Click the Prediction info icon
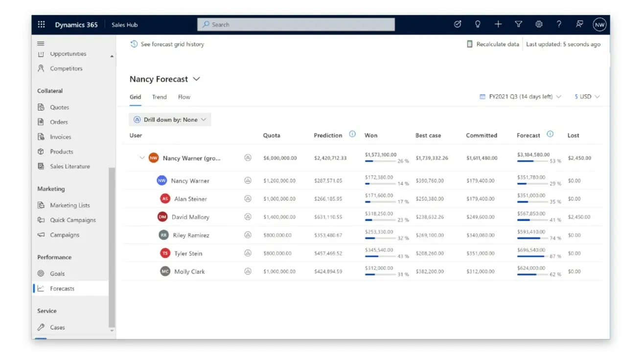This screenshot has height=361, width=644. click(x=352, y=135)
